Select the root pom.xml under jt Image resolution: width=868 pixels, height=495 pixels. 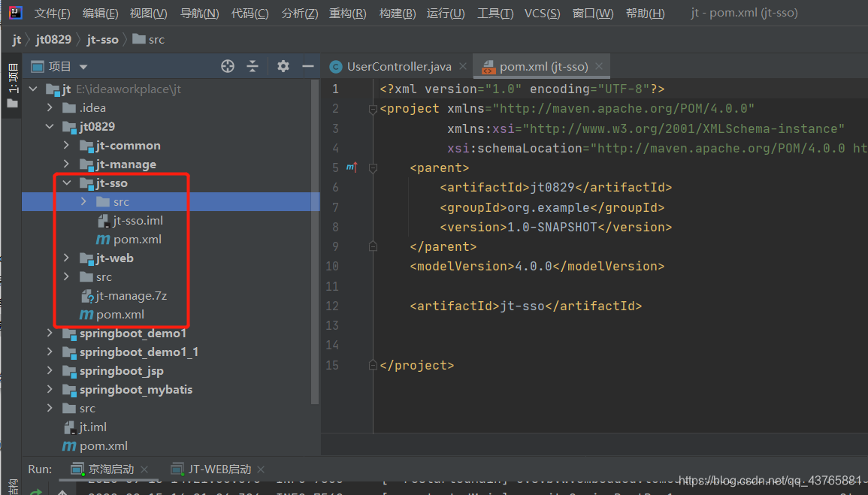(x=95, y=446)
